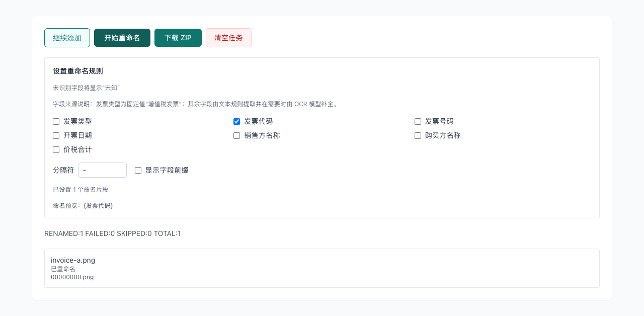
Task: Click the 分隔符 separator input field
Action: [103, 170]
